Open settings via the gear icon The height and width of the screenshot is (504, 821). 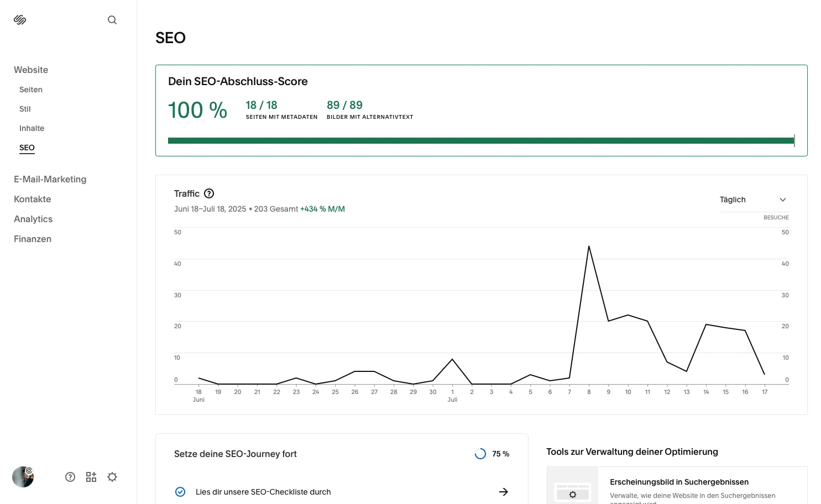tap(112, 476)
